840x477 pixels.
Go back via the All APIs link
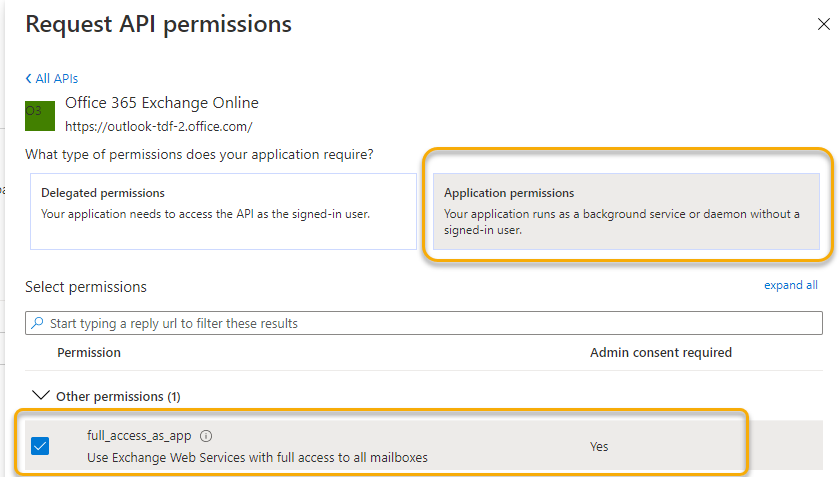[57, 79]
